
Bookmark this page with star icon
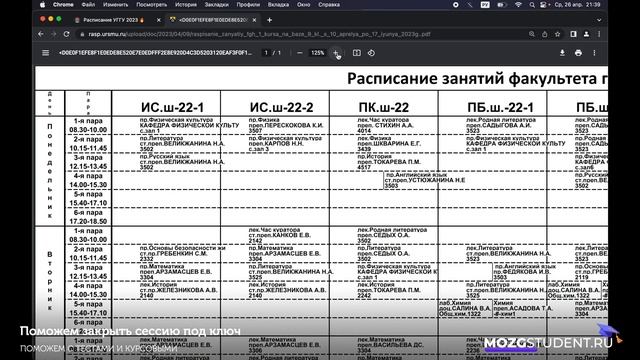pyautogui.click(x=558, y=34)
